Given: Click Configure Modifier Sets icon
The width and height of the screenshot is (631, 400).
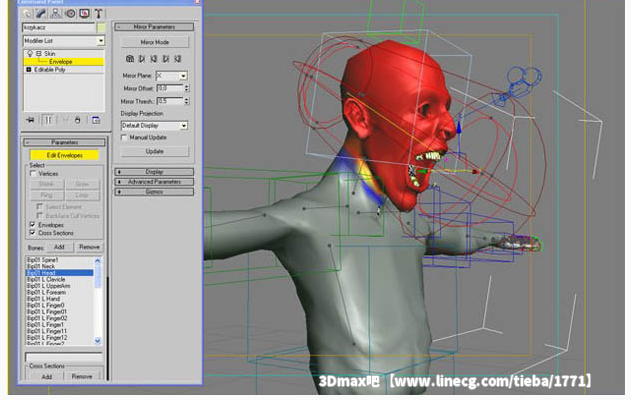Looking at the screenshot, I should 96,119.
